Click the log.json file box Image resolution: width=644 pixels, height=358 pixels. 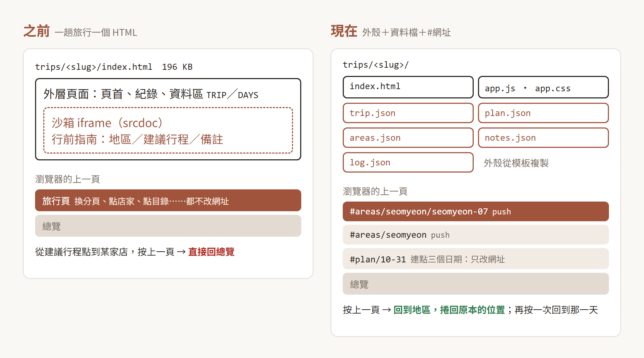[408, 163]
